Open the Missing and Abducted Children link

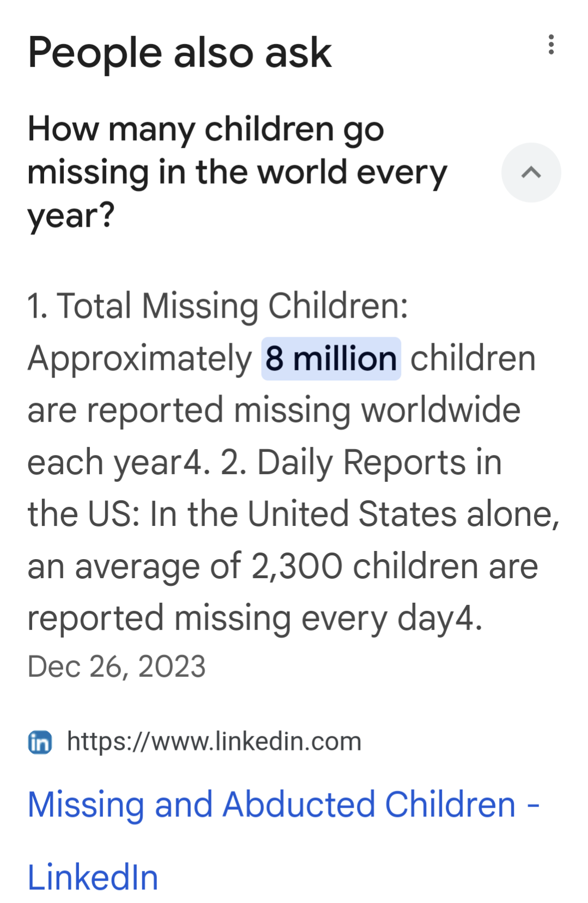(x=283, y=805)
